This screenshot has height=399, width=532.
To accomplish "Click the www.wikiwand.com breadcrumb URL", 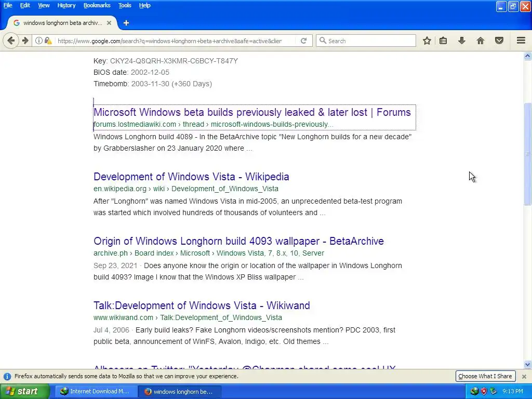I will point(188,318).
